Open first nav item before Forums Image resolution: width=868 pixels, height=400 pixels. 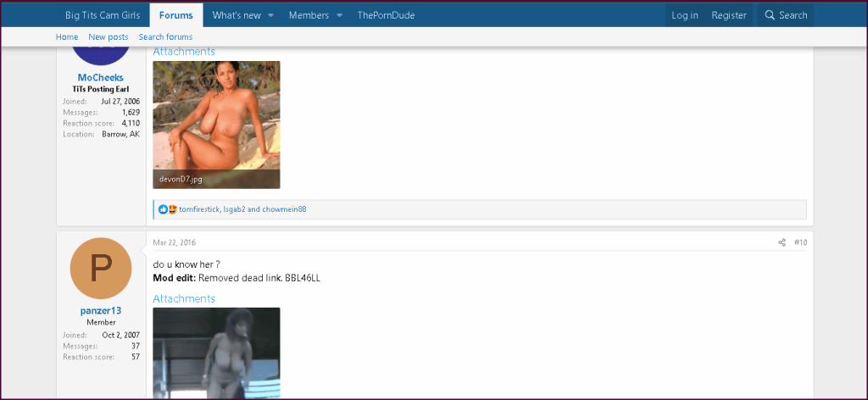coord(103,15)
